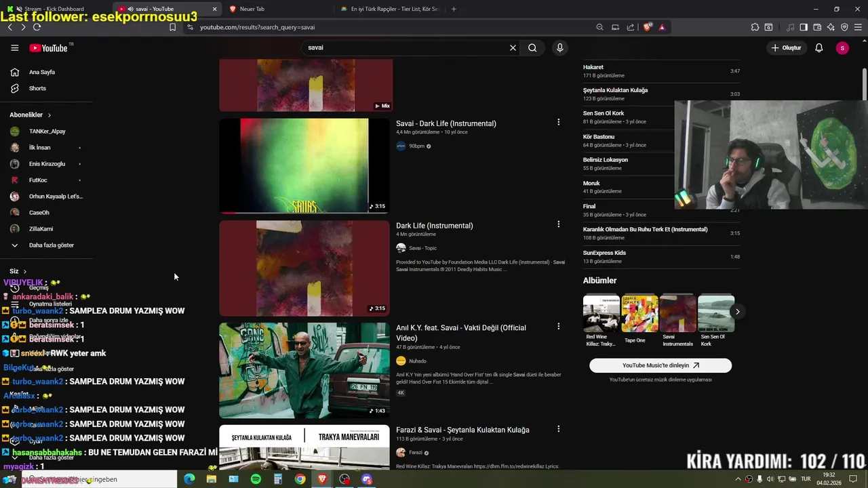Screen dimensions: 868x488
Task: Open the Tape One album
Action: click(639, 313)
